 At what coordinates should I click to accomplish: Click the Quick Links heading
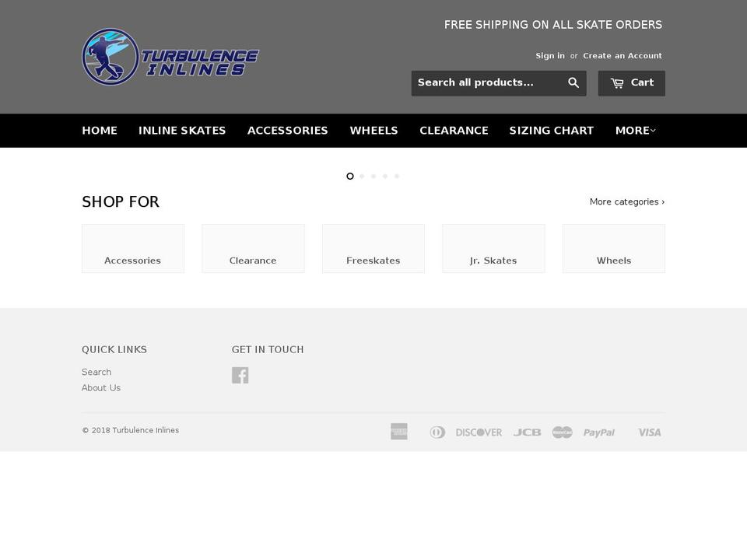click(x=114, y=349)
